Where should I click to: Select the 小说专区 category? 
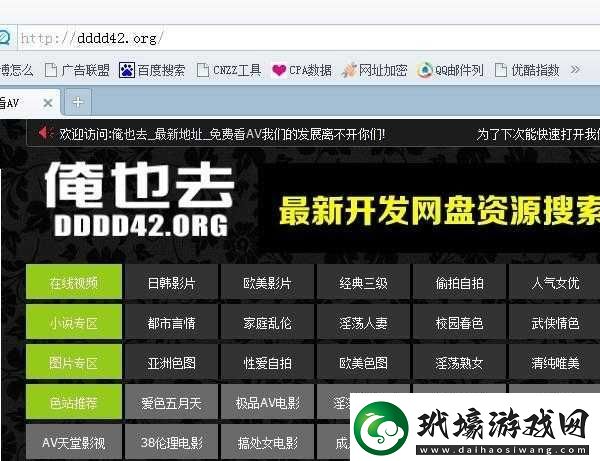(74, 322)
